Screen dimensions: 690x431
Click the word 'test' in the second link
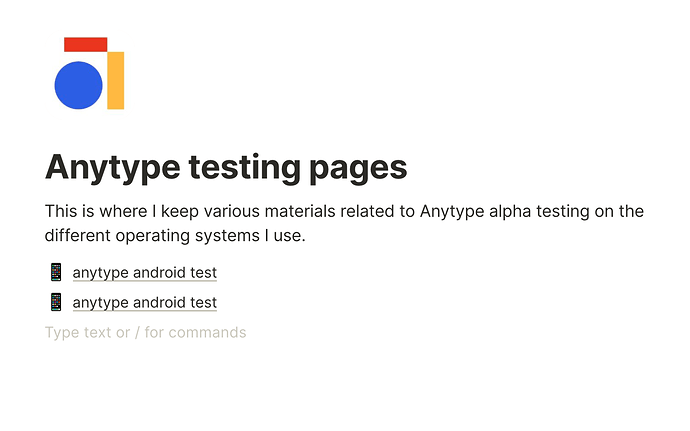(x=204, y=303)
